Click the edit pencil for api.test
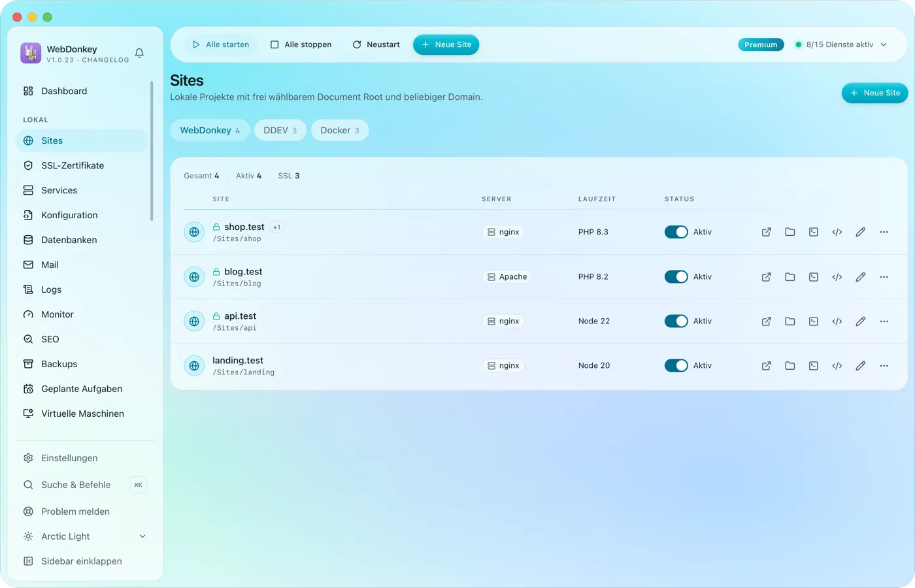 click(861, 321)
